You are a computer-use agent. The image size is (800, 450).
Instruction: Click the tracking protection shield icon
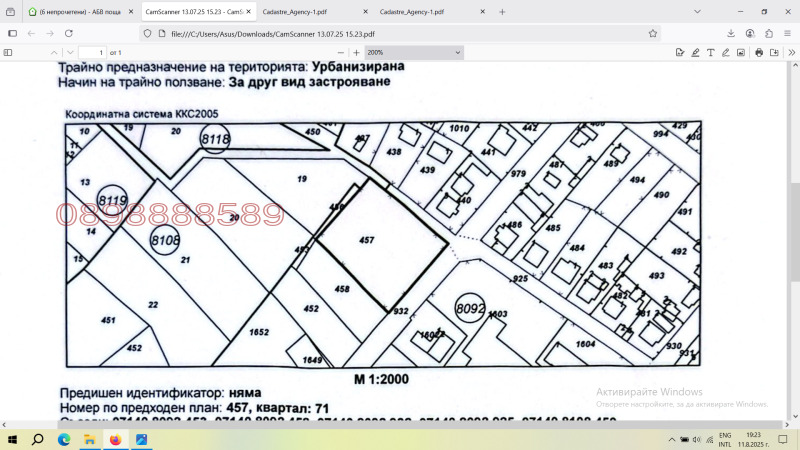click(147, 34)
